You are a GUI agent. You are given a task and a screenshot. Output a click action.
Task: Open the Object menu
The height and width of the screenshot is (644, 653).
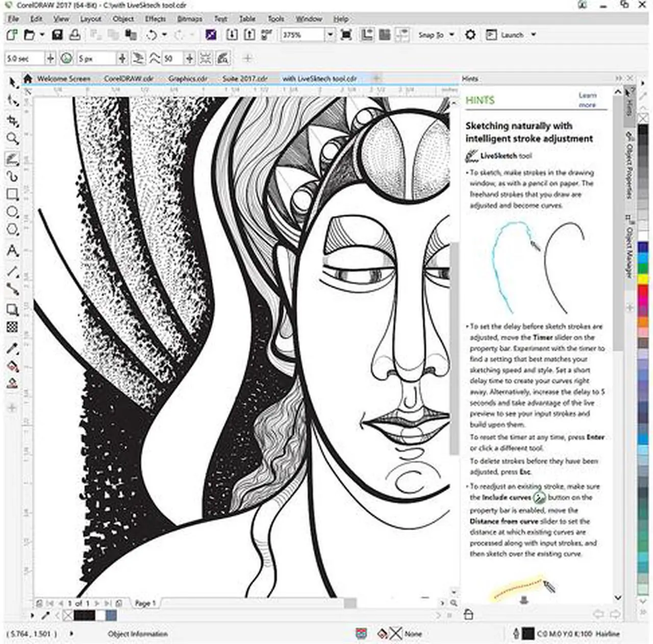pos(123,19)
